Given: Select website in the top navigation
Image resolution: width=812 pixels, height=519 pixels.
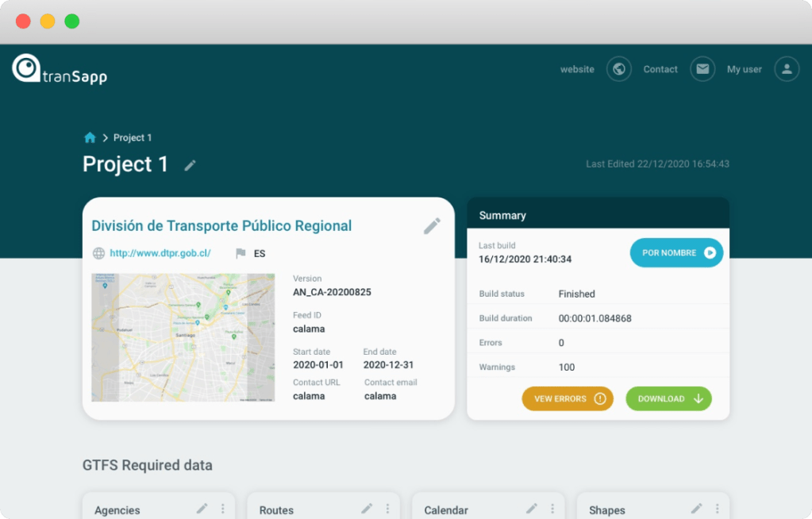Looking at the screenshot, I should click(x=577, y=69).
